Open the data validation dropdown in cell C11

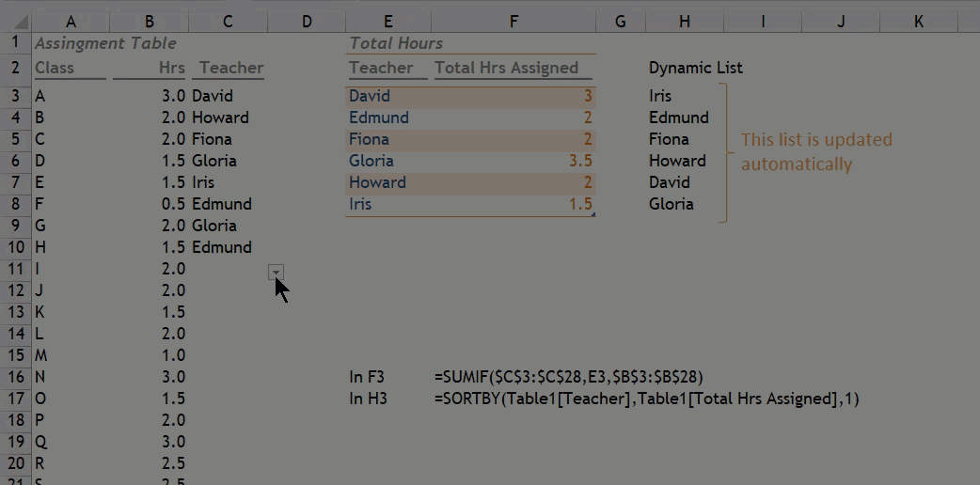click(276, 272)
